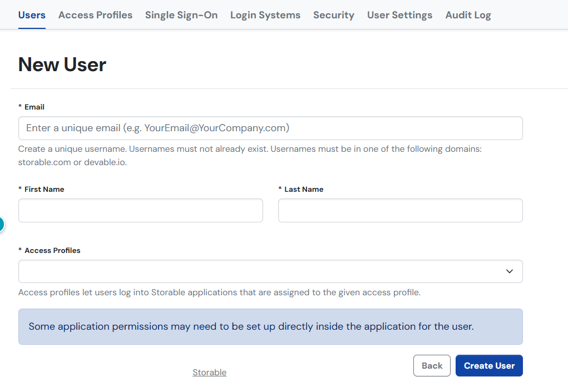
Task: Select the Security tab
Action: click(x=333, y=15)
